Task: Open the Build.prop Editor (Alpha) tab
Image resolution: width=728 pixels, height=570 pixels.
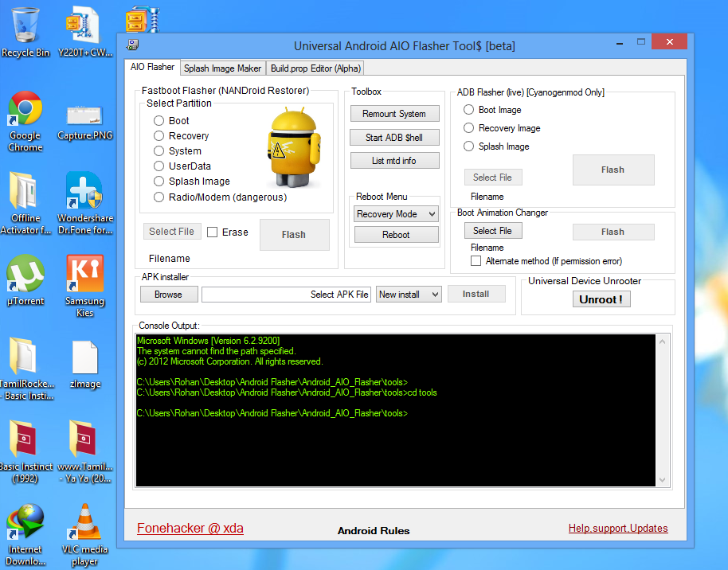Action: [x=315, y=68]
